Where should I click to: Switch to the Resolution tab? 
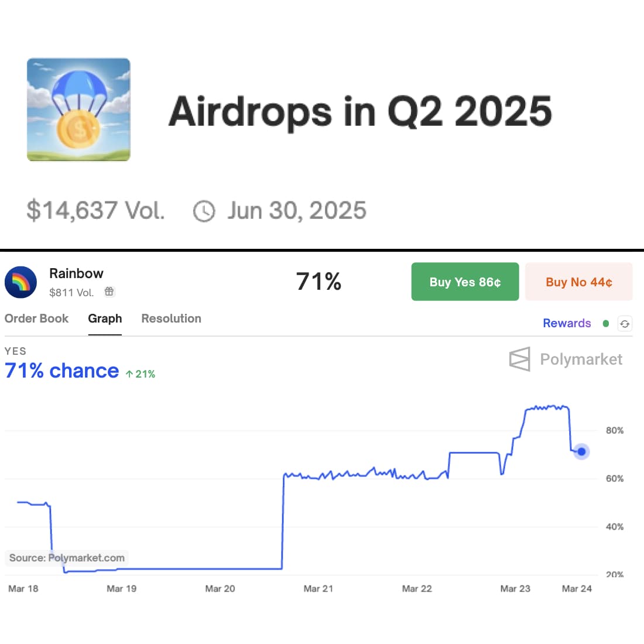click(171, 318)
